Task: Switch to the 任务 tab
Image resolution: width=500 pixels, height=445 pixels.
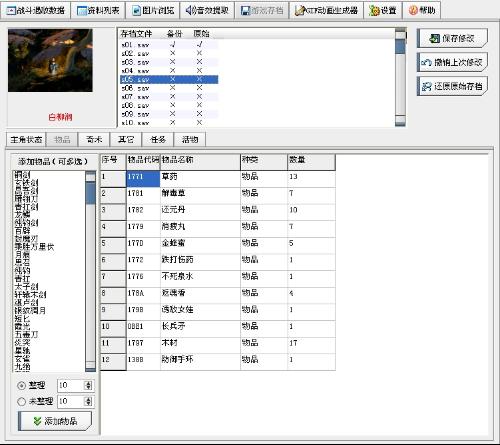Action: pyautogui.click(x=158, y=139)
